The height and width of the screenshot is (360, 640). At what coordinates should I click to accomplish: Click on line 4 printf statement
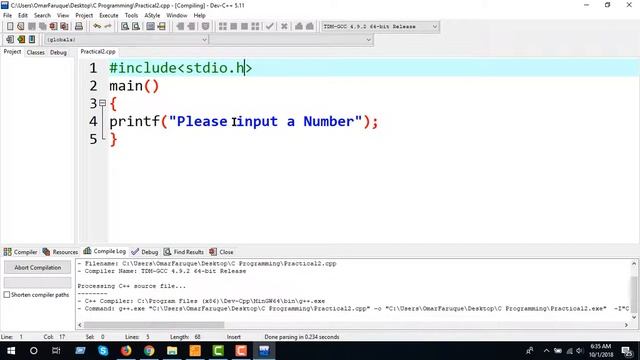pos(244,121)
